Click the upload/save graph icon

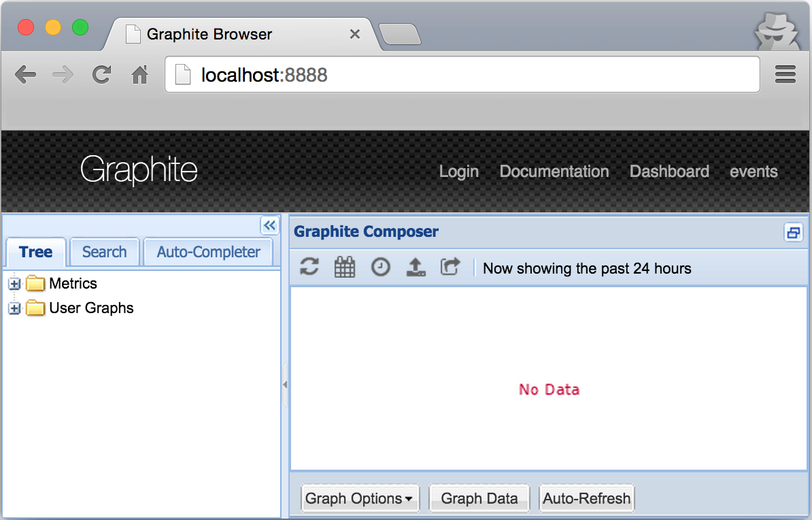coord(416,267)
